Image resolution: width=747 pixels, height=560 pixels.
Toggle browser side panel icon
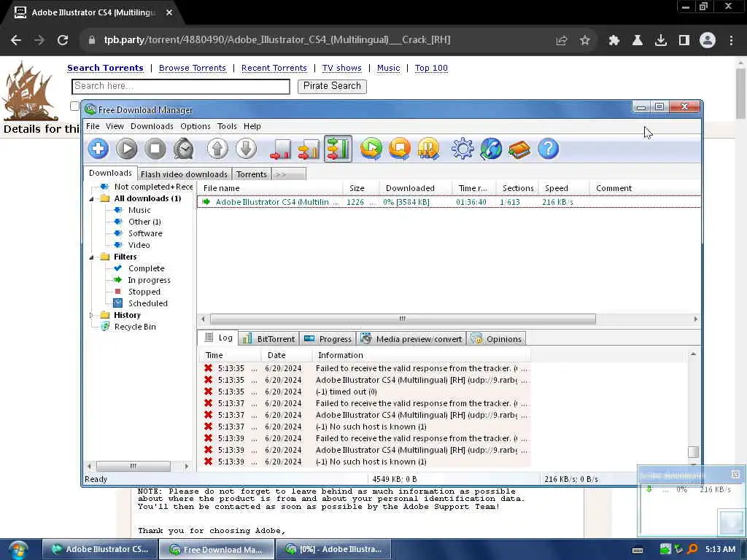tap(684, 40)
